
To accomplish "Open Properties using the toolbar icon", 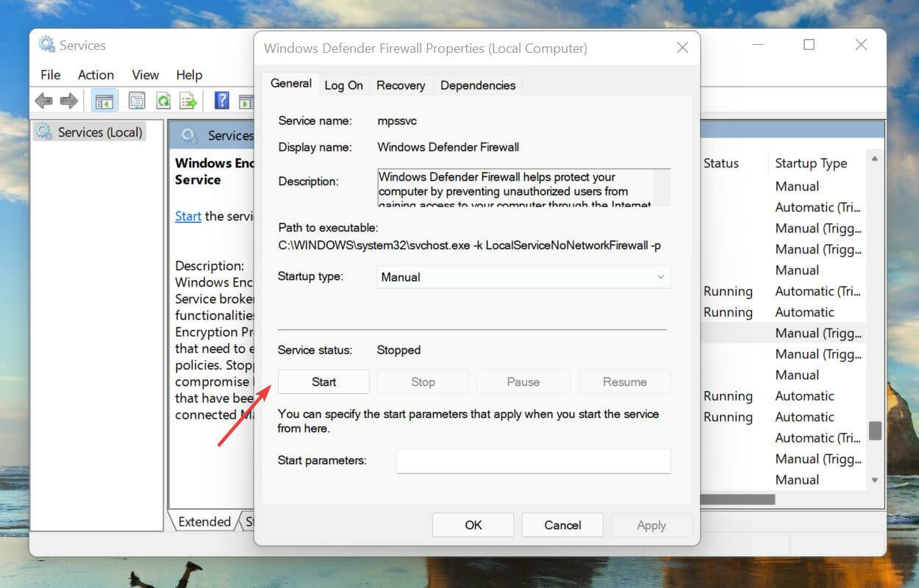I will pos(137,100).
